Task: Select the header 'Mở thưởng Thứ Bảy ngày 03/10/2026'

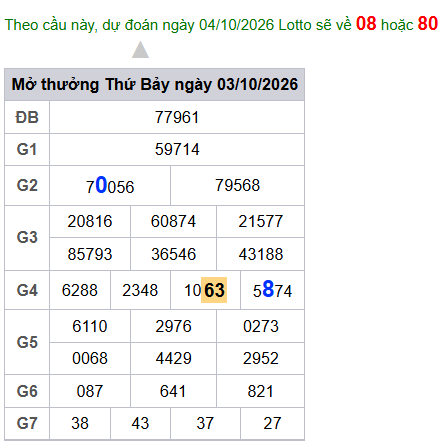Action: [155, 84]
